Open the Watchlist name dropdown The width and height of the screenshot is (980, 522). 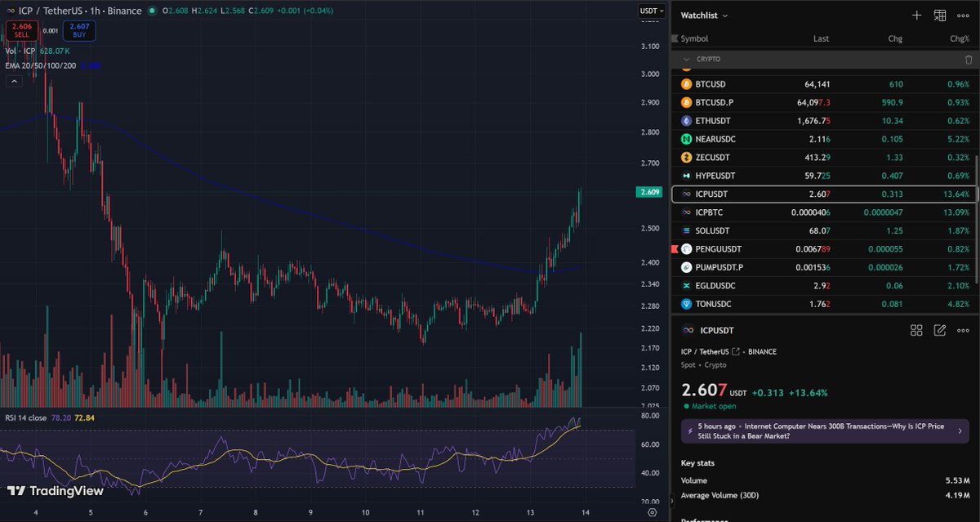tap(704, 15)
